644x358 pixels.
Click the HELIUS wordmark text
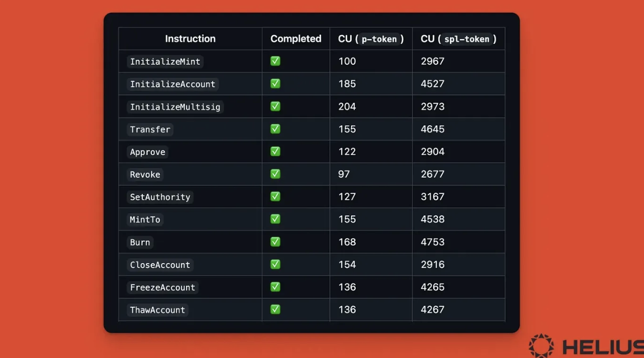[x=603, y=347]
